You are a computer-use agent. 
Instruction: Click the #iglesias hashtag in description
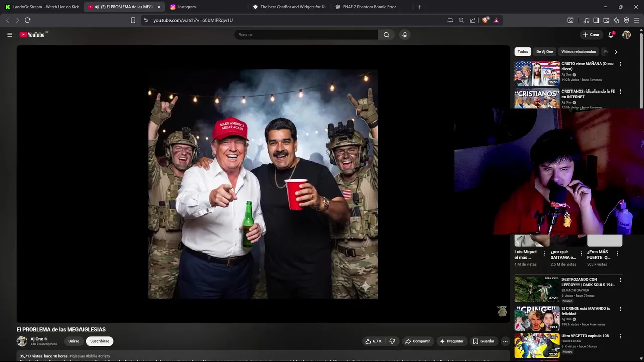[x=77, y=356]
